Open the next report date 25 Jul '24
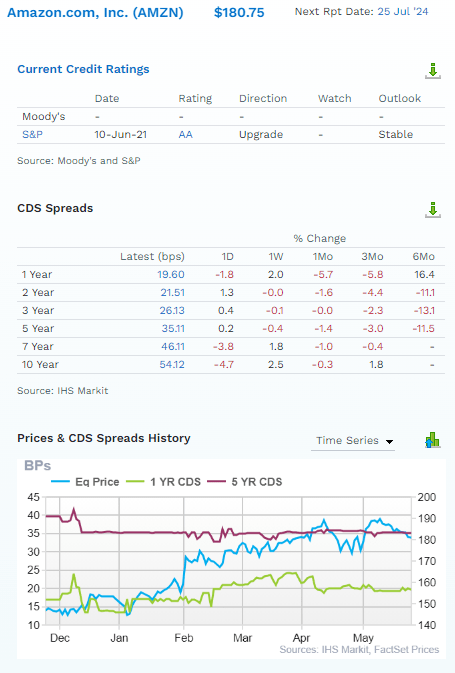Screen dimensions: 455x673 pyautogui.click(x=403, y=12)
